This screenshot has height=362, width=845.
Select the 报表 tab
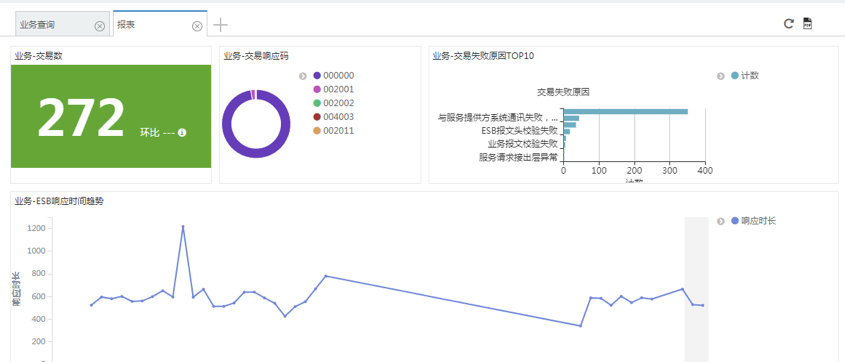pos(160,24)
